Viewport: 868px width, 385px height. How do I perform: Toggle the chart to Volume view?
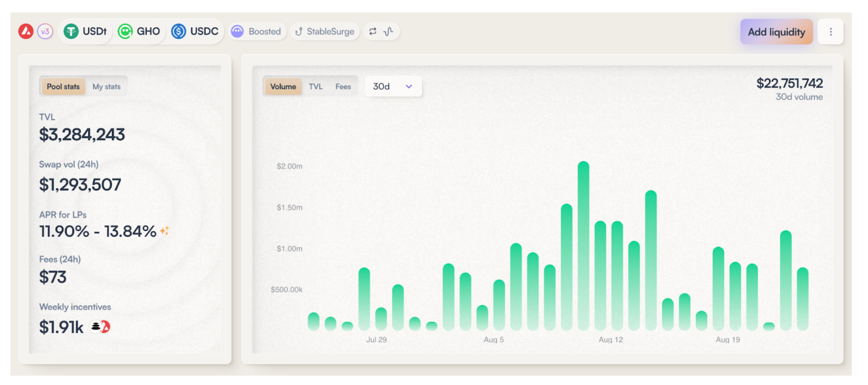click(283, 86)
